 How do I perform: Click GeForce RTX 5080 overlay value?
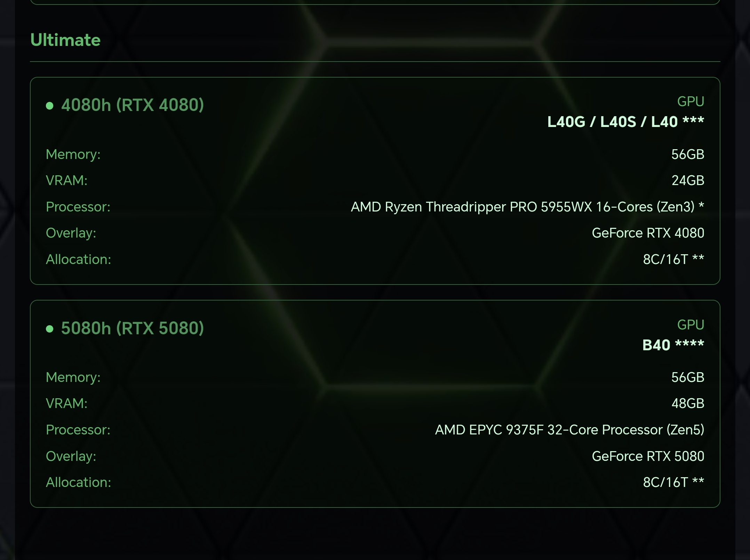tap(648, 456)
